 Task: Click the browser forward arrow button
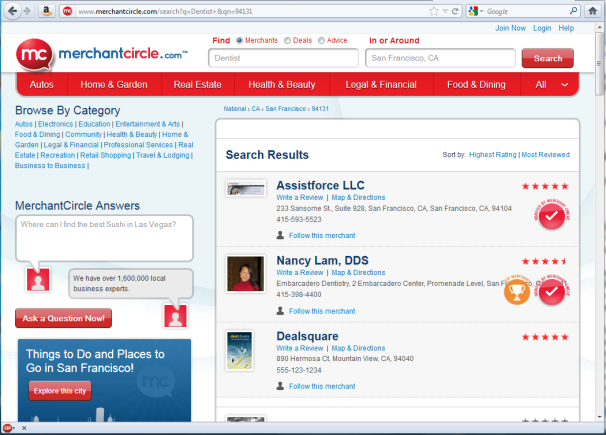[x=27, y=11]
